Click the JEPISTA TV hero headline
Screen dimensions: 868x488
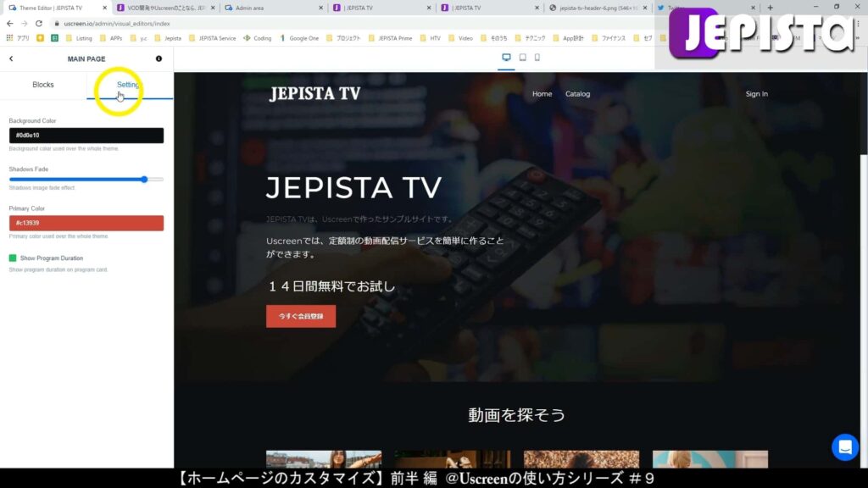tap(353, 187)
